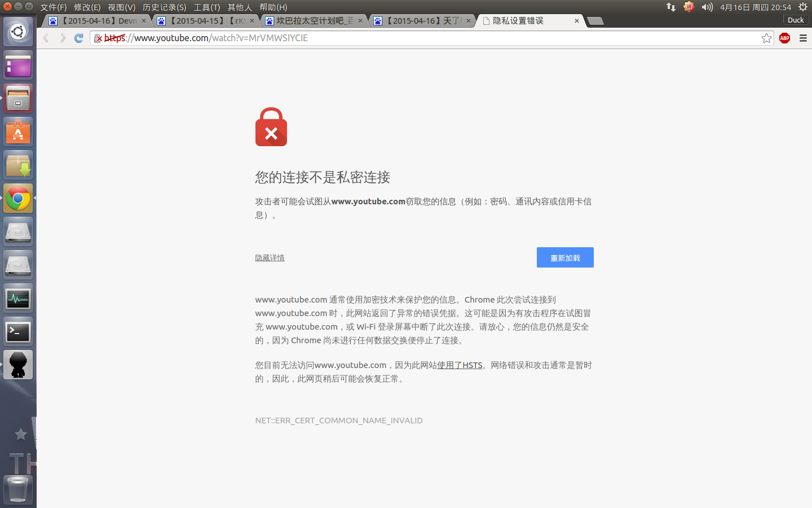
Task: Open the package installer box icon
Action: click(18, 165)
